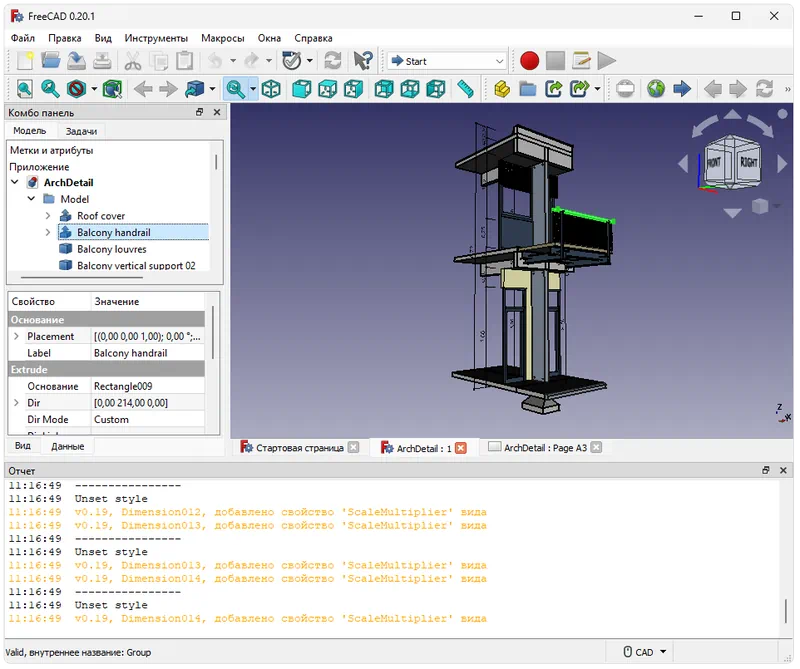Float the Отчет report panel
The width and height of the screenshot is (800, 669).
coord(765,470)
